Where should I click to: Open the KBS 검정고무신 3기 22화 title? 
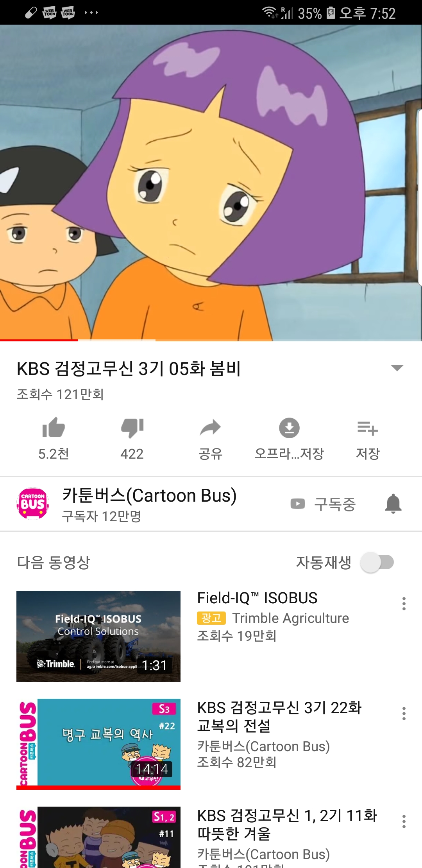pos(279,716)
